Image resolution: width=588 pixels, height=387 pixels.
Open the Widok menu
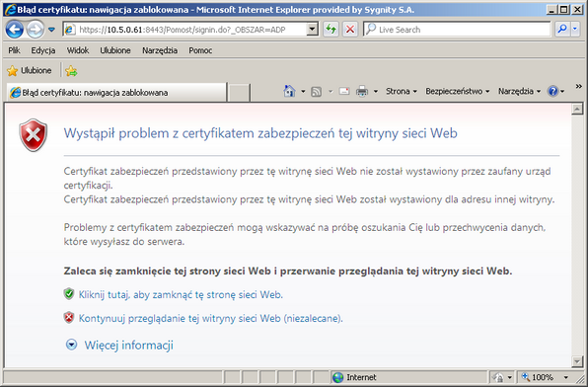(x=78, y=50)
